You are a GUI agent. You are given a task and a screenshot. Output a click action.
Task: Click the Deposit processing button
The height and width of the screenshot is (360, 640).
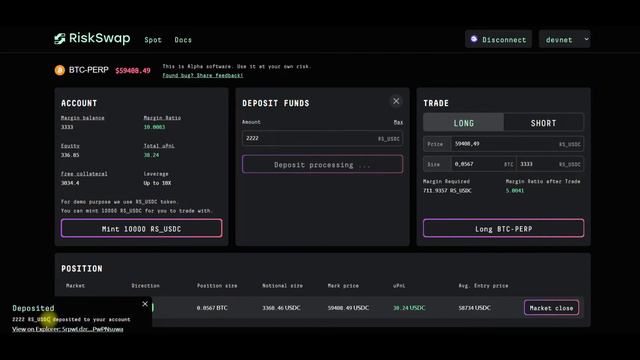(x=322, y=164)
